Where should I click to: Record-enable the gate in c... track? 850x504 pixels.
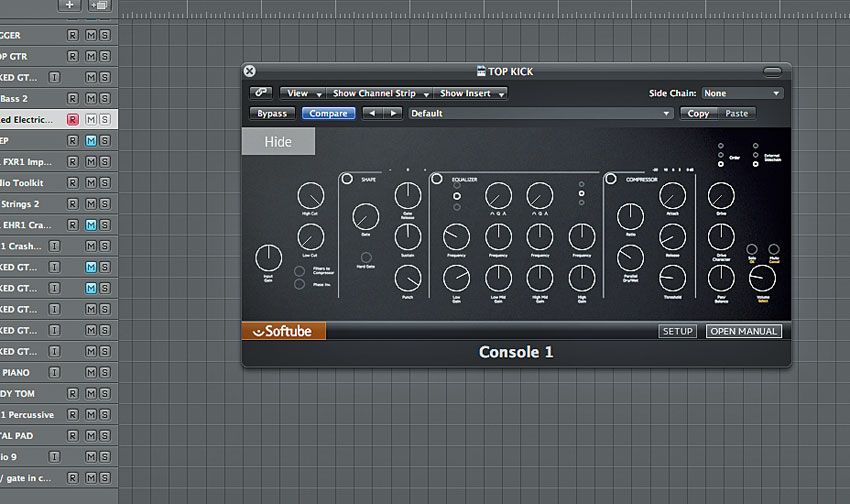(x=73, y=478)
